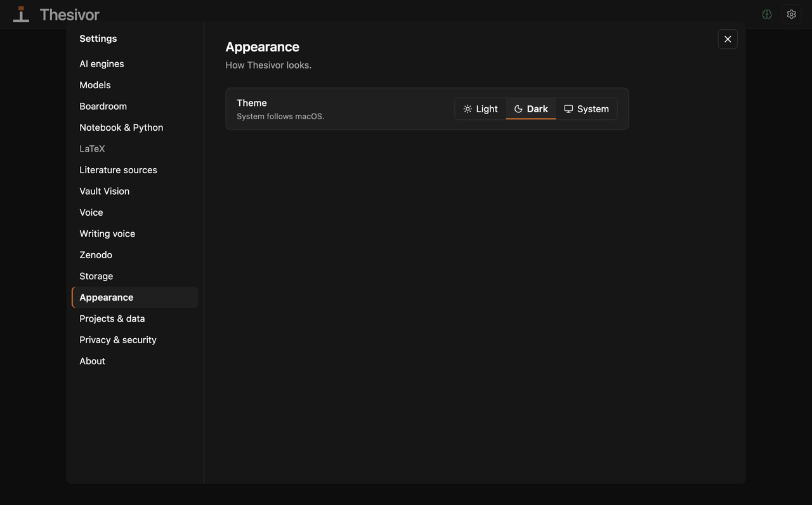Select the Dark theme option
The image size is (812, 505).
(531, 109)
